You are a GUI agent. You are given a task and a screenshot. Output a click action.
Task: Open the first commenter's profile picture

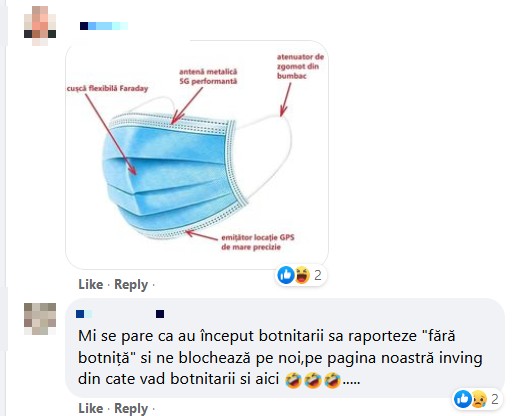click(x=40, y=26)
